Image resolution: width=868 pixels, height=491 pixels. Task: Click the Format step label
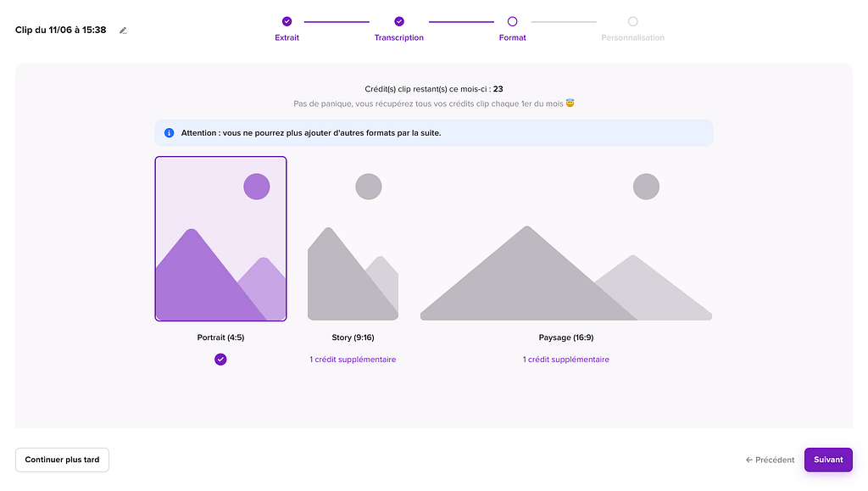click(512, 38)
